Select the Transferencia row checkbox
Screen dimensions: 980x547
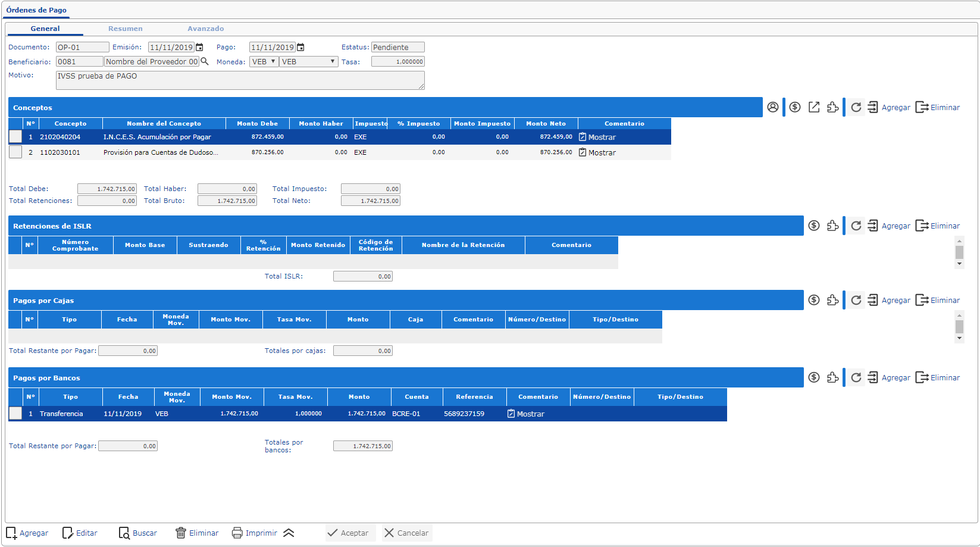(15, 414)
